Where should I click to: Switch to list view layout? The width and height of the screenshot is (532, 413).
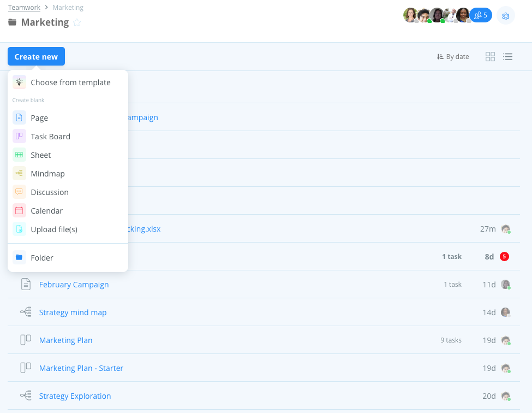(x=508, y=57)
